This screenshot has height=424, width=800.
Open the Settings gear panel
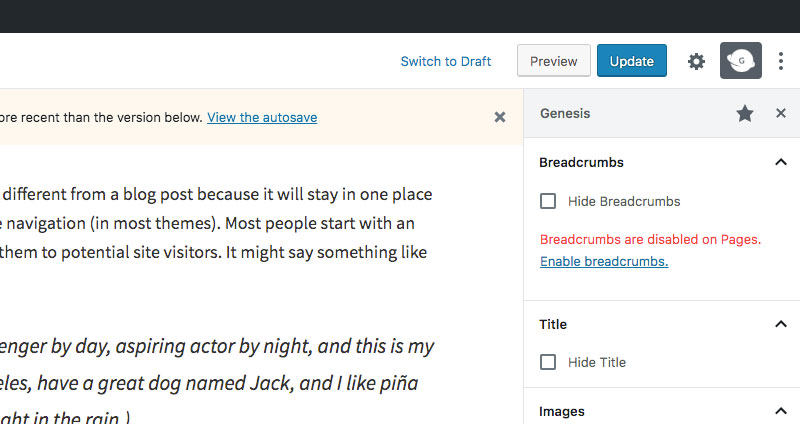(696, 61)
